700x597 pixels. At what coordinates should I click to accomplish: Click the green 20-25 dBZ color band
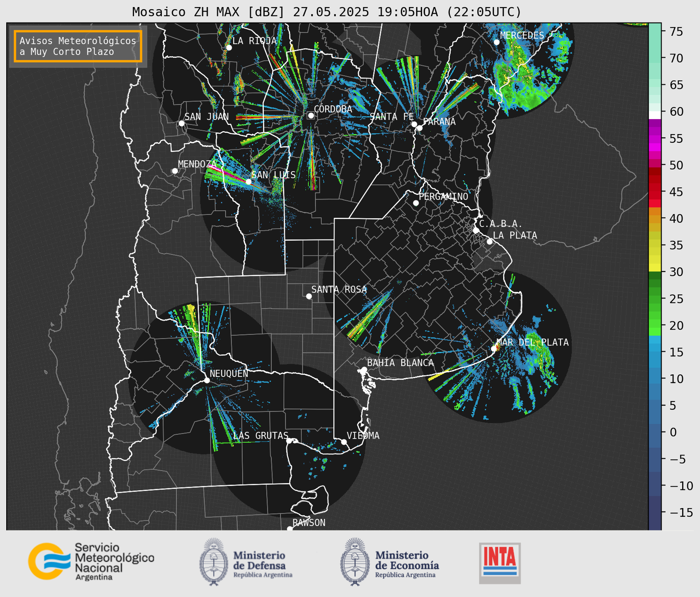coord(654,311)
